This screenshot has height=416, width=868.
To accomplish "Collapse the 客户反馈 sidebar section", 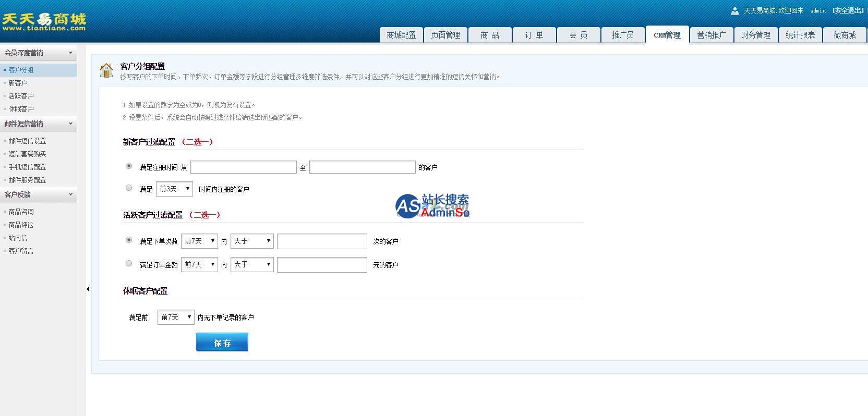I will [38, 194].
